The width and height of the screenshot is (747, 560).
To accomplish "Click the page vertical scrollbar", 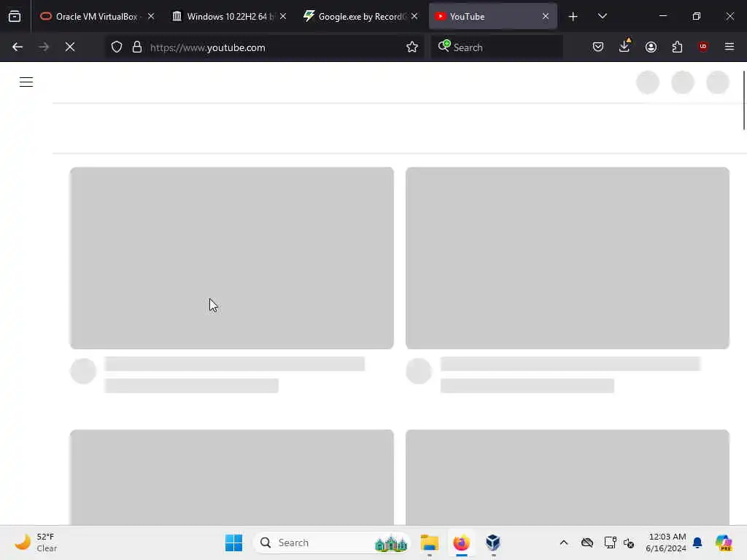I will click(744, 100).
